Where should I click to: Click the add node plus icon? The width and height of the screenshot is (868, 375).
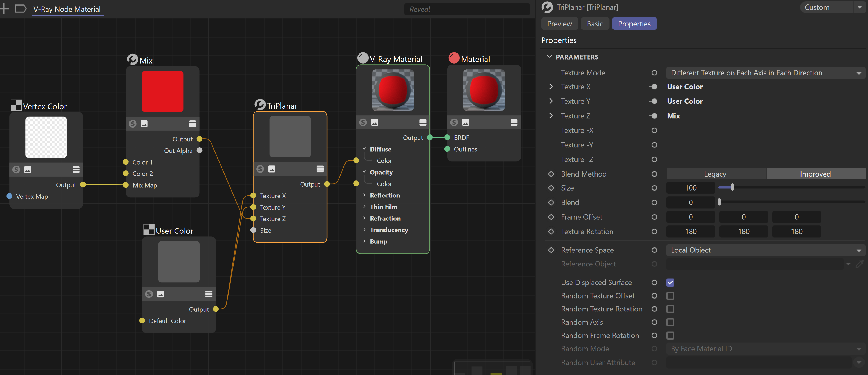[x=5, y=9]
